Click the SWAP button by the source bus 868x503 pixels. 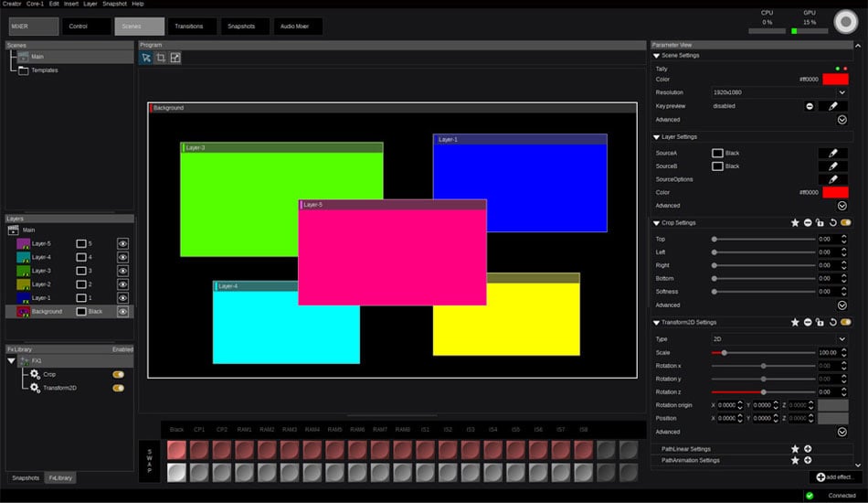coord(149,461)
